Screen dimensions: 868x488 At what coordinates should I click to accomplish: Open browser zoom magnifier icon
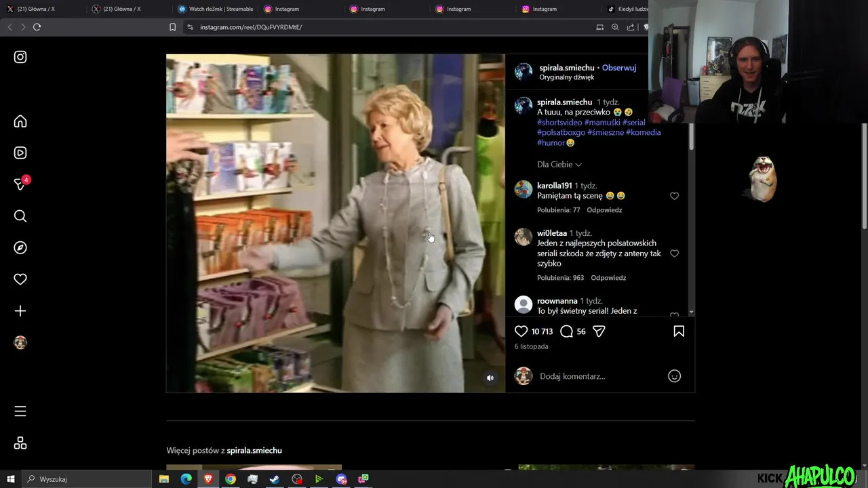[615, 27]
